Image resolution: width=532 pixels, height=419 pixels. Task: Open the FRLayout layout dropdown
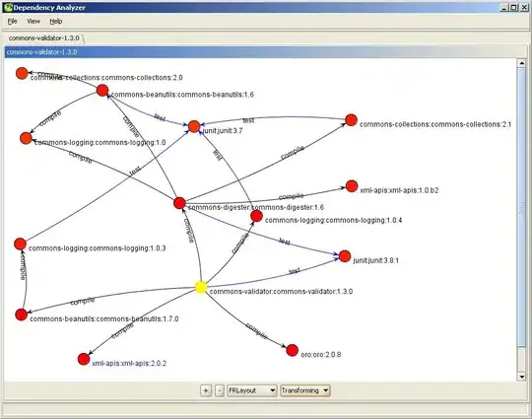(252, 390)
